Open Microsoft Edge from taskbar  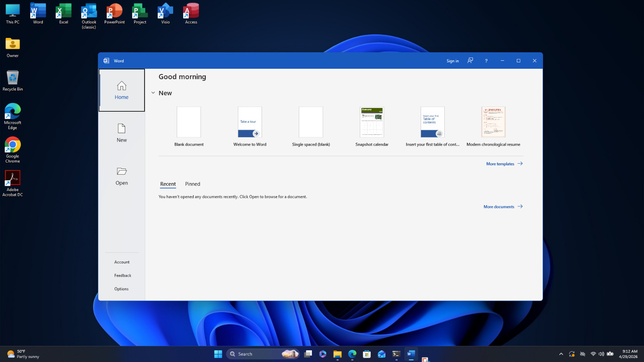pyautogui.click(x=352, y=354)
